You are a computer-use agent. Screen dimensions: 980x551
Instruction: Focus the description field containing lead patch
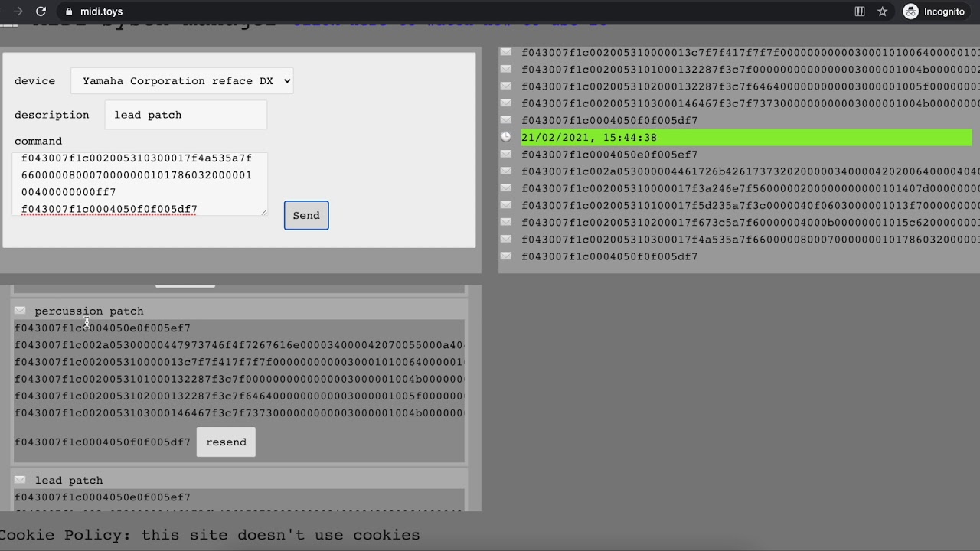pos(186,115)
